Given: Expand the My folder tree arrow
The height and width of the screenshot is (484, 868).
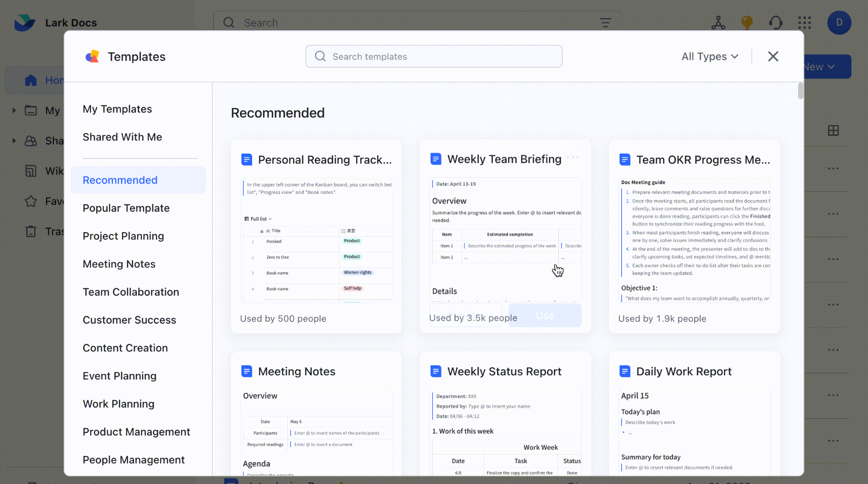Looking at the screenshot, I should [14, 111].
